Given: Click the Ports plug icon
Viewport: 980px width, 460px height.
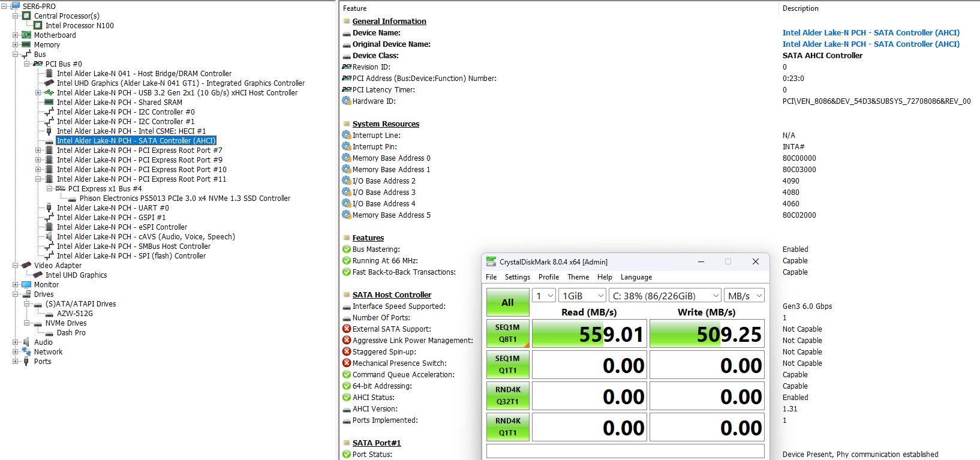Looking at the screenshot, I should tap(26, 361).
